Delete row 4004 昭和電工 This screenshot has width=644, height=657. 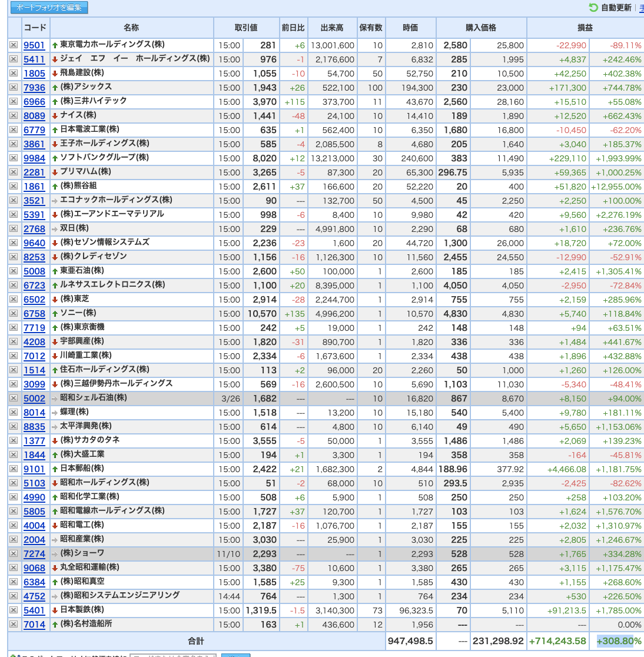click(x=14, y=526)
